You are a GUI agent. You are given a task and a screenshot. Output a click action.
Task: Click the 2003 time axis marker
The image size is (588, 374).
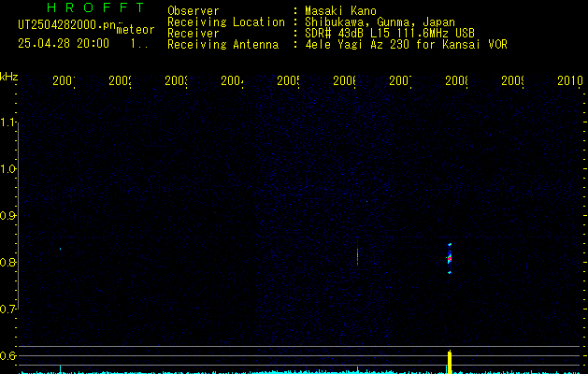176,80
